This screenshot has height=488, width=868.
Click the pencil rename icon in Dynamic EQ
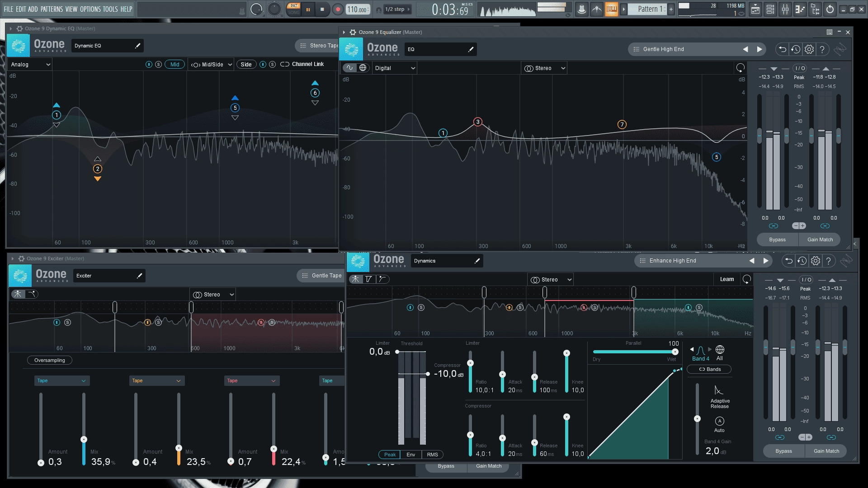(138, 46)
